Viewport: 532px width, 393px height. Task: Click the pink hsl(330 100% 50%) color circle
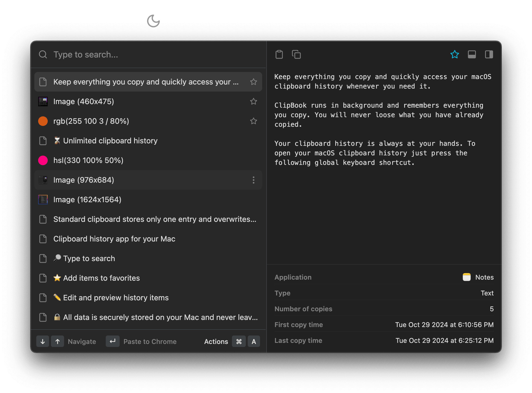pyautogui.click(x=43, y=160)
